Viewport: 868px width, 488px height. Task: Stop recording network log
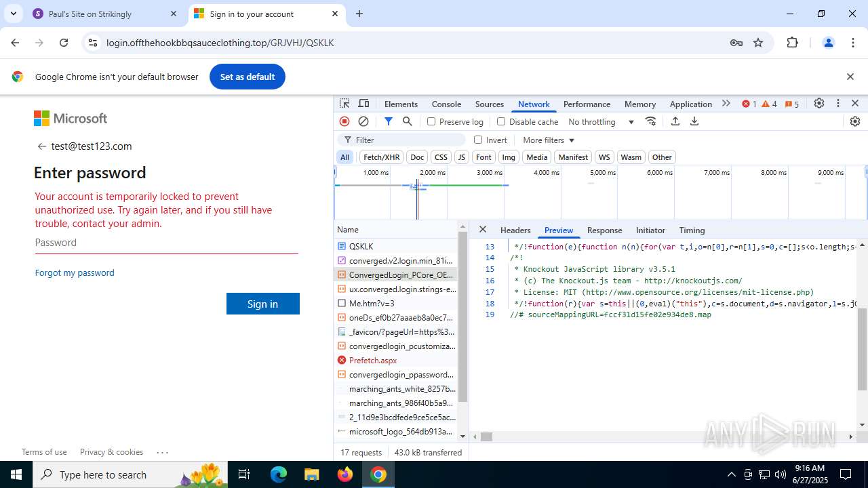tap(344, 121)
